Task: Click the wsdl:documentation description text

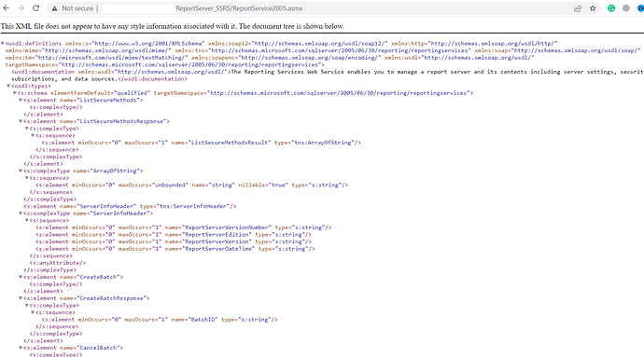Action: point(327,76)
